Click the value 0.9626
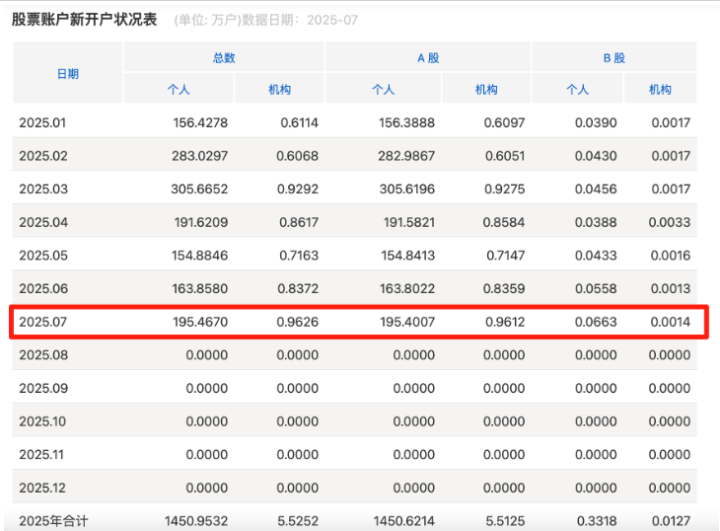 pos(297,322)
